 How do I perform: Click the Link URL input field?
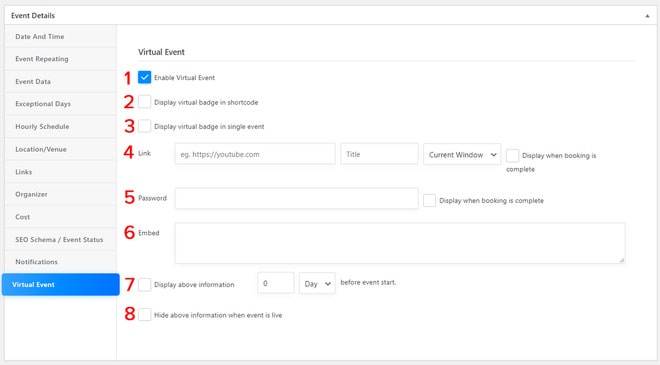255,154
